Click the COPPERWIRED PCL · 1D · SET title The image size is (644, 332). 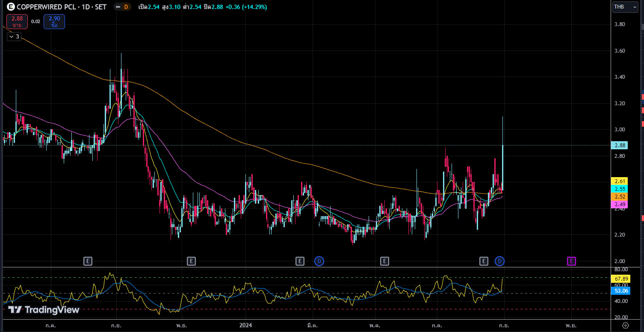(62, 7)
